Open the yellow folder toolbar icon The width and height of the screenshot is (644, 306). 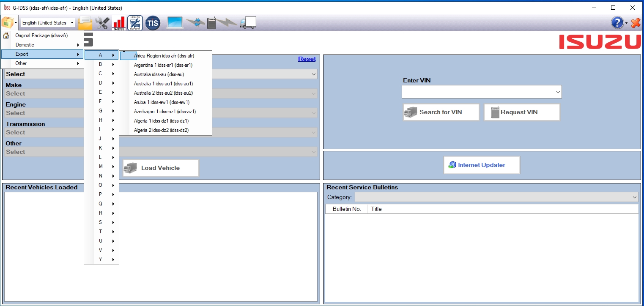click(85, 23)
